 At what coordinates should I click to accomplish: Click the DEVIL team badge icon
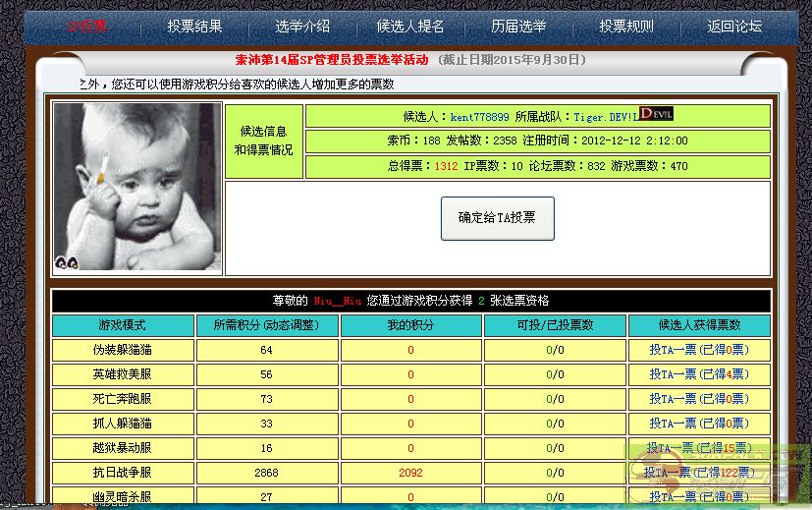click(x=656, y=114)
